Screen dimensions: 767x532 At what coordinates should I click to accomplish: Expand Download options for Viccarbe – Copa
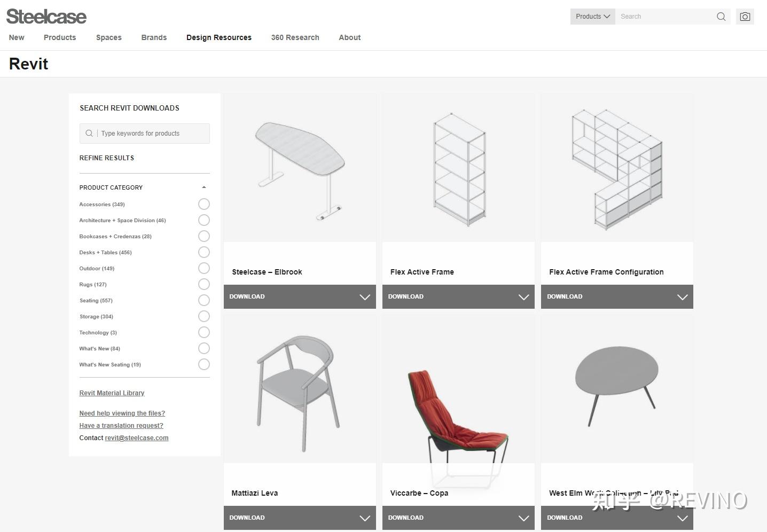[458, 518]
